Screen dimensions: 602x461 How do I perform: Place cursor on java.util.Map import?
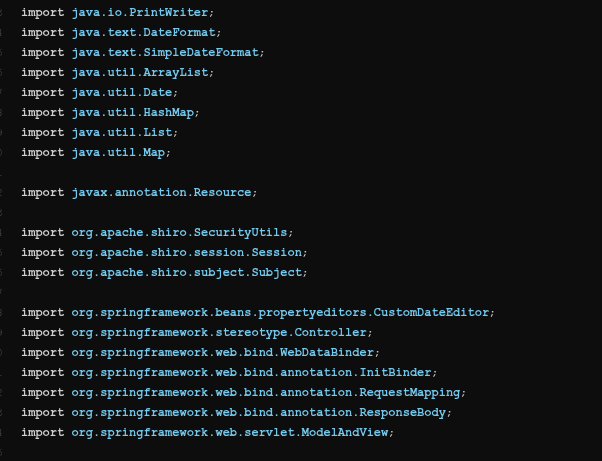(x=120, y=152)
